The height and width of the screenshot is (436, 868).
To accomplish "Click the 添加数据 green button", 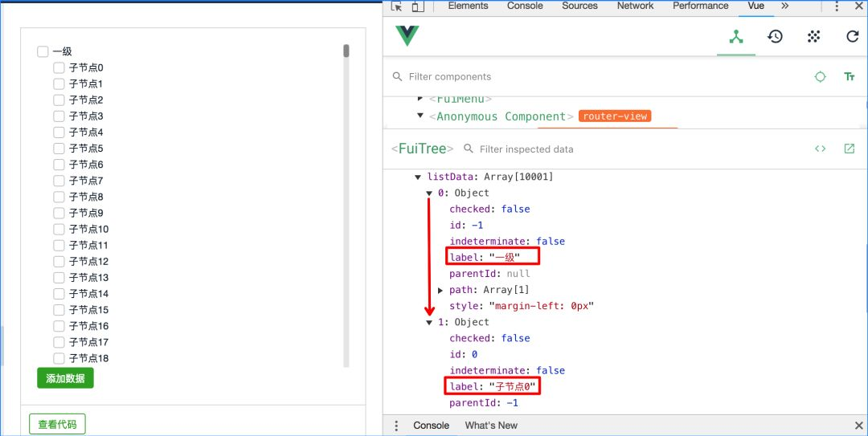I will [x=65, y=378].
